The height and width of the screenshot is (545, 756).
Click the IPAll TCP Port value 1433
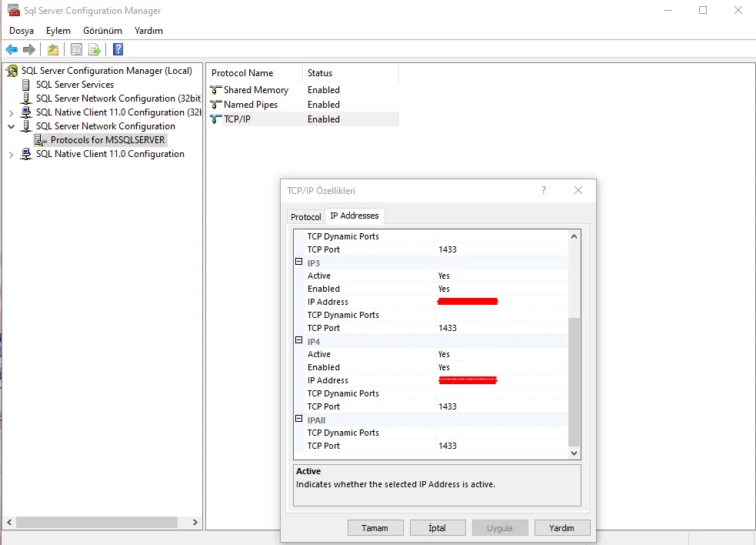[502, 446]
